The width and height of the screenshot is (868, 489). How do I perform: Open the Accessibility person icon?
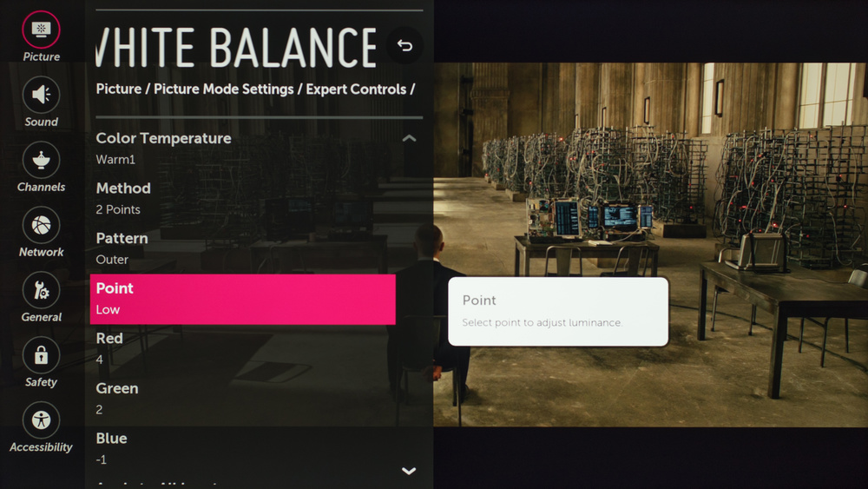click(41, 420)
